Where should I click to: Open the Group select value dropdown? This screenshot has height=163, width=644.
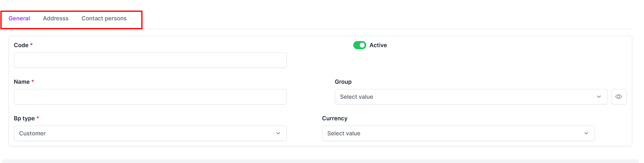click(467, 97)
